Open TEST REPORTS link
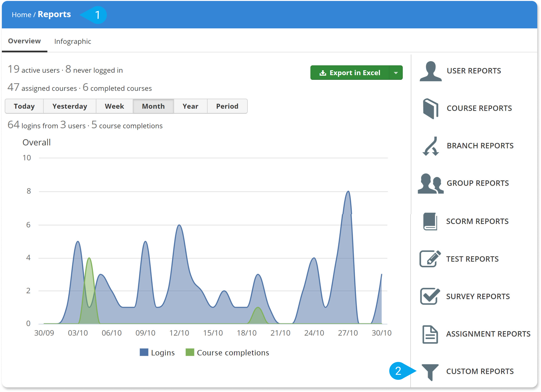Viewport: 541px width, 392px height. click(x=472, y=259)
